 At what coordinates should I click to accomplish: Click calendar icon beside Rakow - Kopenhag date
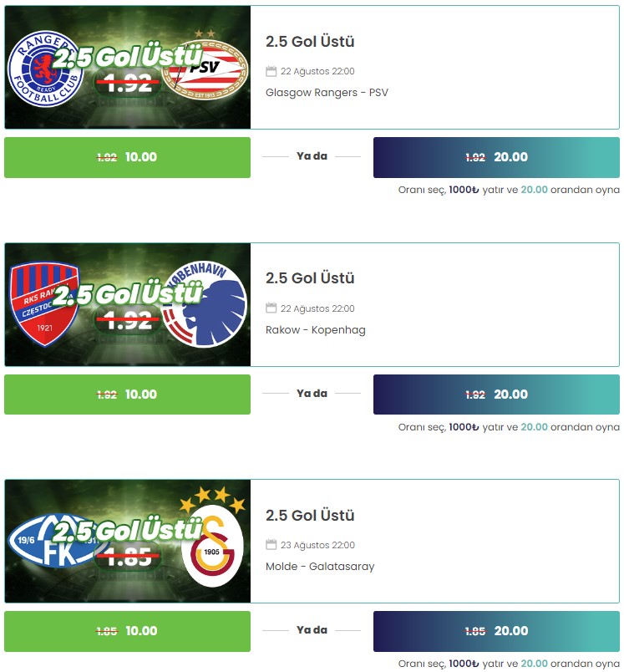pyautogui.click(x=271, y=308)
